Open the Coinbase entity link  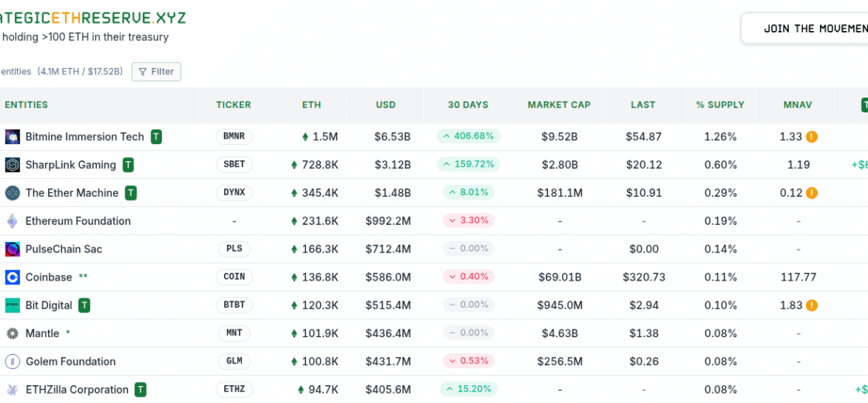49,277
